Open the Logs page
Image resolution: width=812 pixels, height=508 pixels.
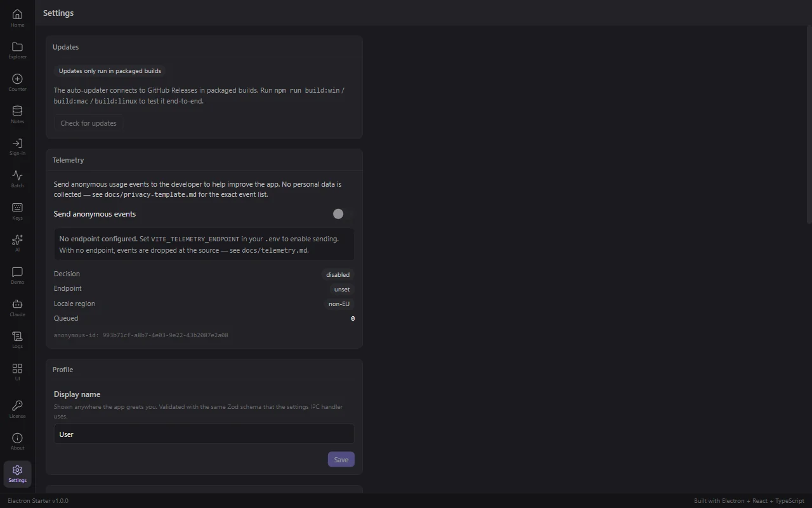(x=17, y=340)
